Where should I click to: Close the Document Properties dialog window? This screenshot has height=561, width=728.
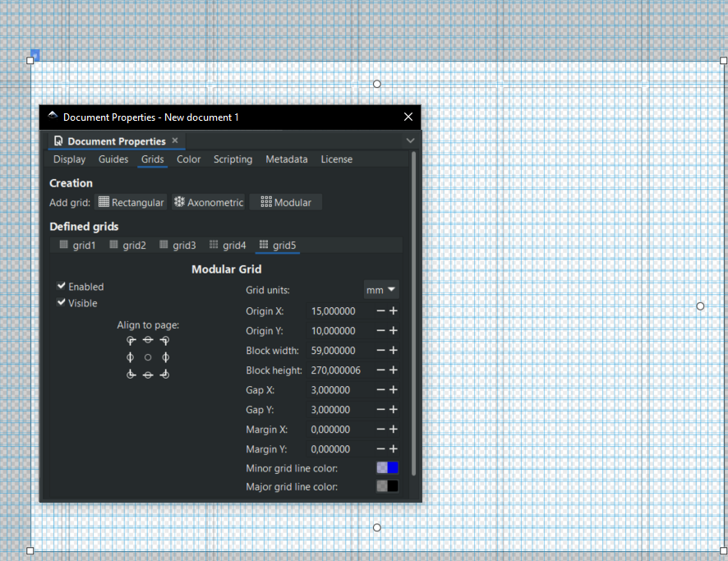[x=408, y=117]
